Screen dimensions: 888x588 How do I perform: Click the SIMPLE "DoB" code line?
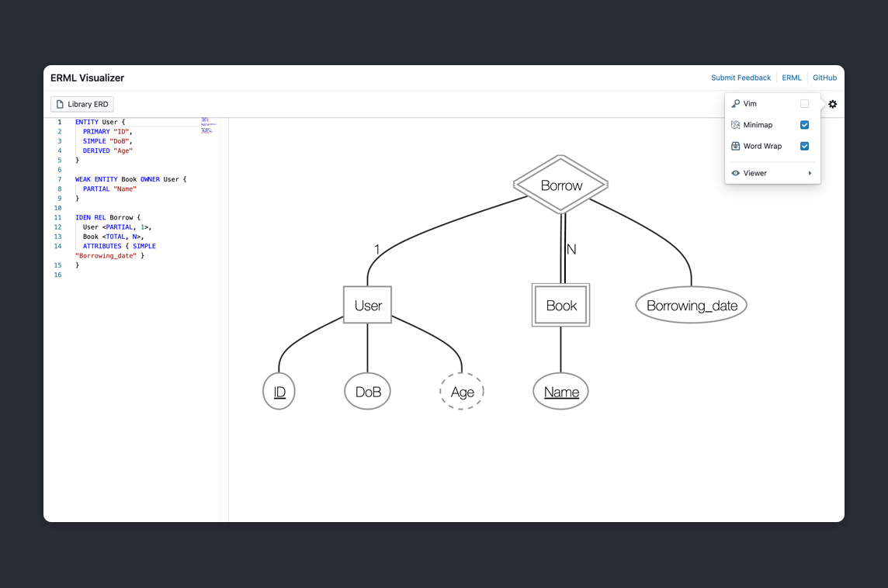108,141
